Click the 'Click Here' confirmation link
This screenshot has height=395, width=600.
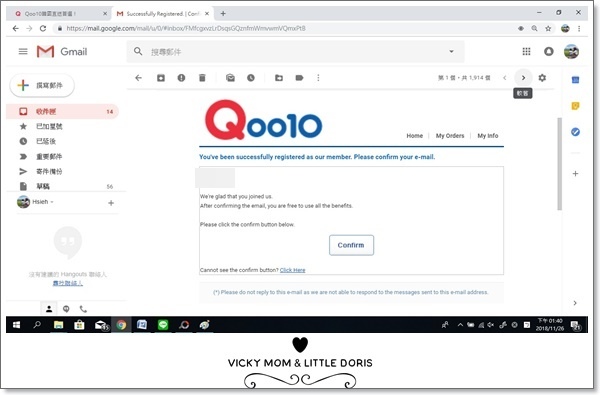click(x=292, y=270)
